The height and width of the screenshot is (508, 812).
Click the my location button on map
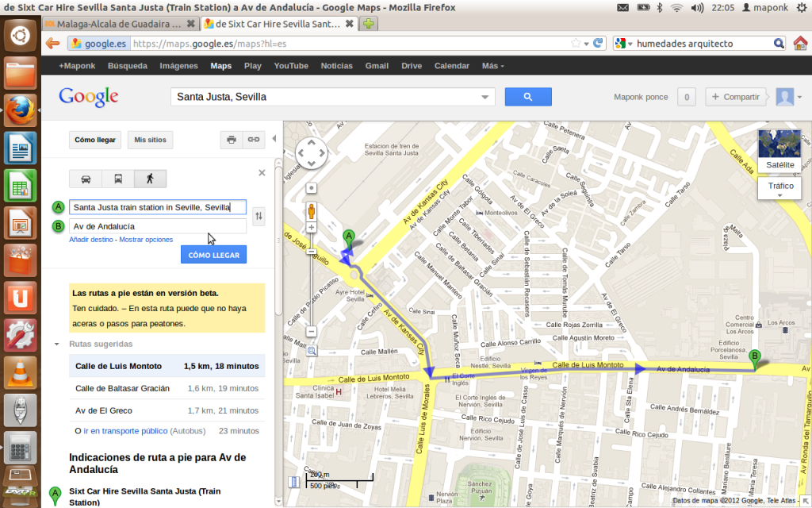tap(311, 188)
